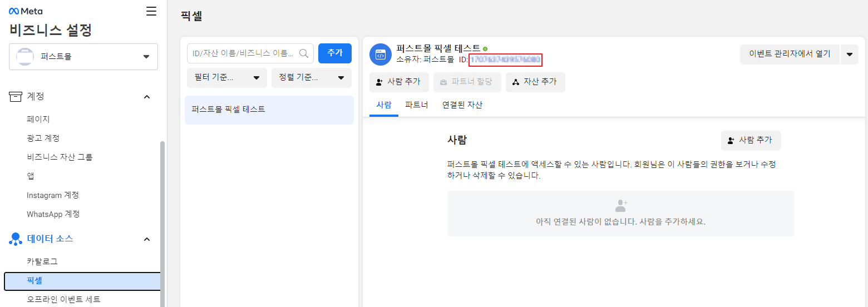Select 퍼스트몰 픽셀 테스트 in list

(x=269, y=110)
